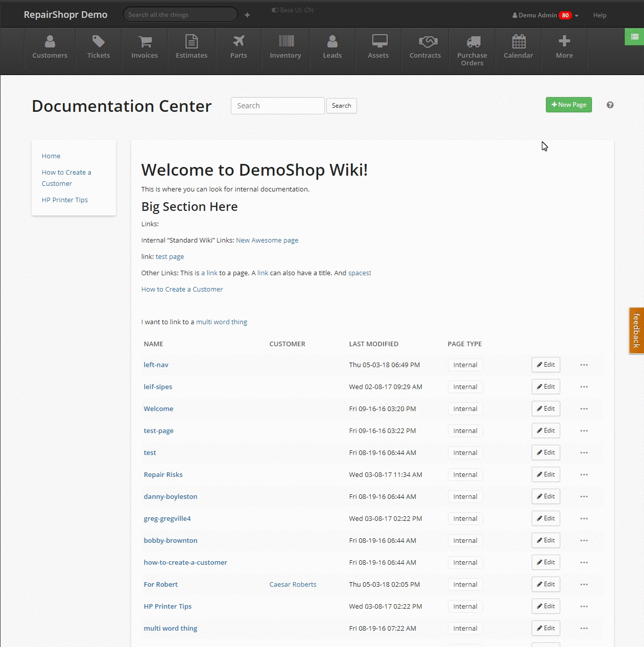Edit the For Robert page
644x647 pixels.
point(546,584)
